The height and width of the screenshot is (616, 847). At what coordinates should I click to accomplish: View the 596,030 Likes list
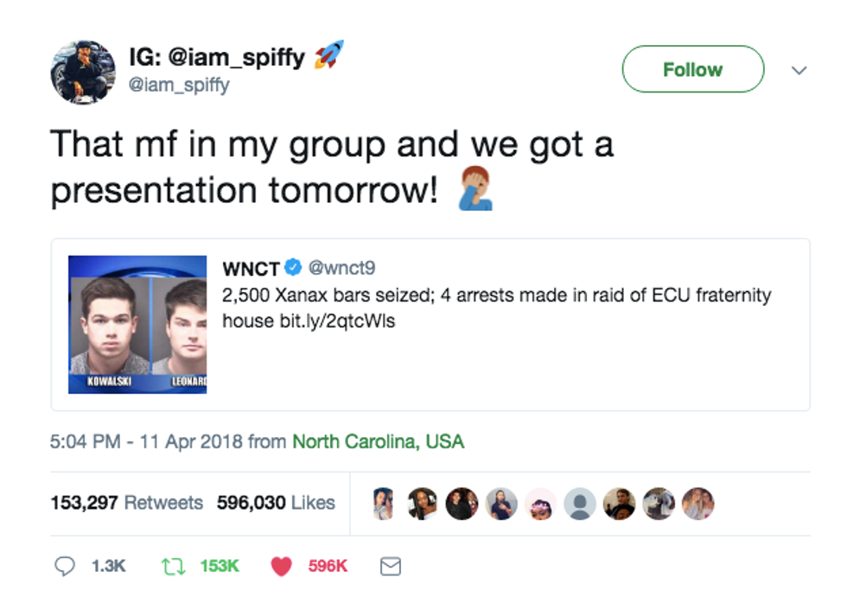coord(276,503)
